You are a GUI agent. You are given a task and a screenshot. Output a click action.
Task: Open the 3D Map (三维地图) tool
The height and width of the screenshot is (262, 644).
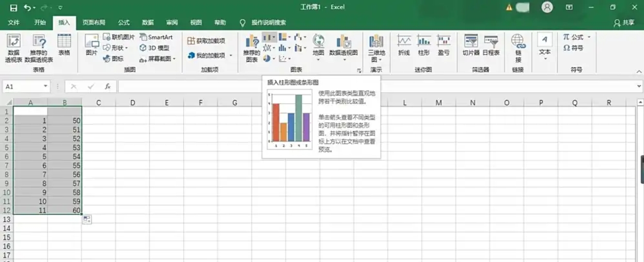(376, 48)
